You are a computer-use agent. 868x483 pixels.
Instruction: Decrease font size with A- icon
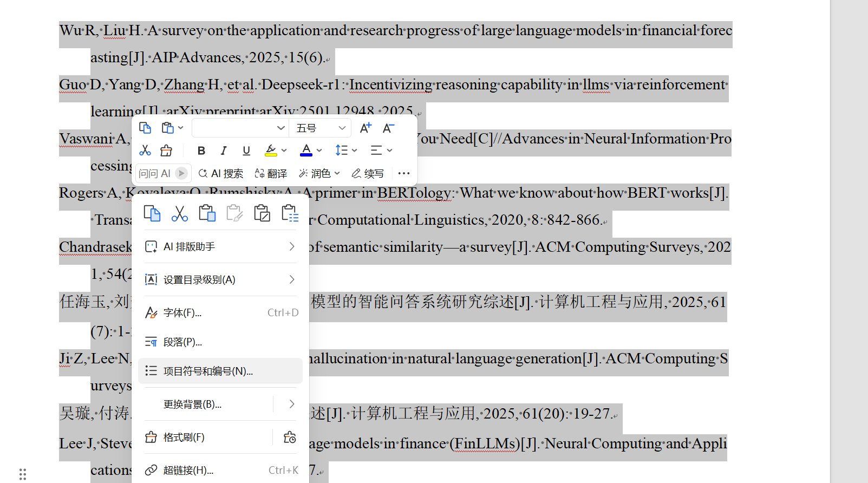[388, 128]
